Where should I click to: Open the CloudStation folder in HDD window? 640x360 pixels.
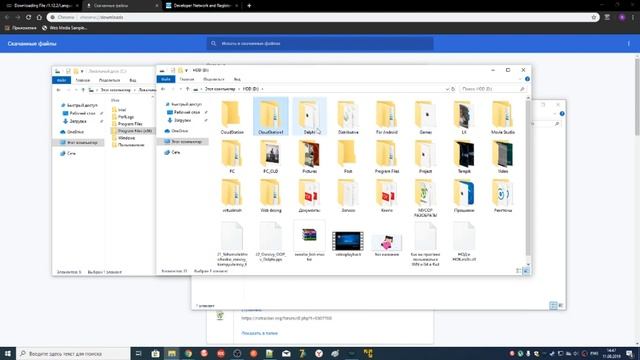(232, 117)
